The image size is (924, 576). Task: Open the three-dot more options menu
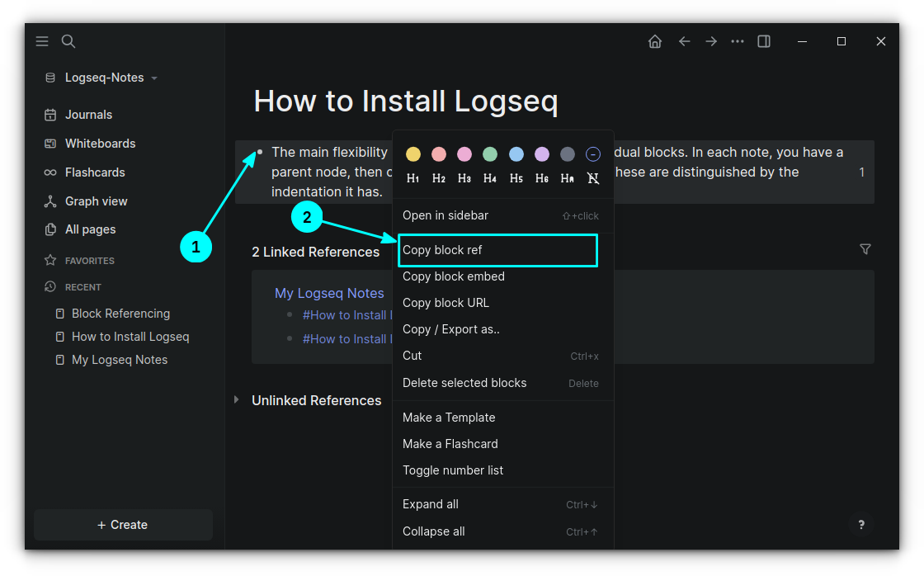737,40
